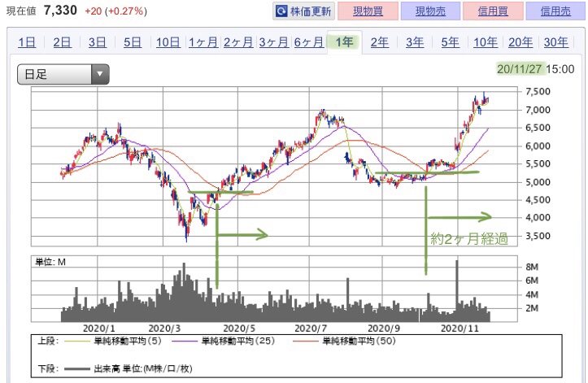Switch chart range to 10日
This screenshot has height=383, width=588.
[x=168, y=42]
